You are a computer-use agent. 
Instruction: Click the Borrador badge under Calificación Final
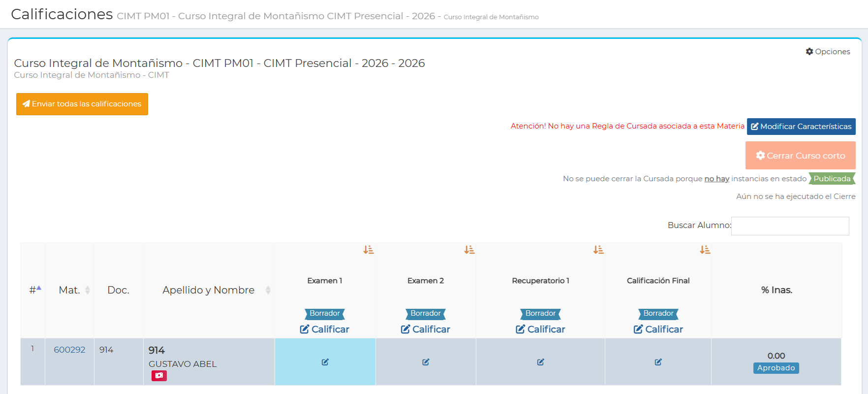[x=658, y=314]
